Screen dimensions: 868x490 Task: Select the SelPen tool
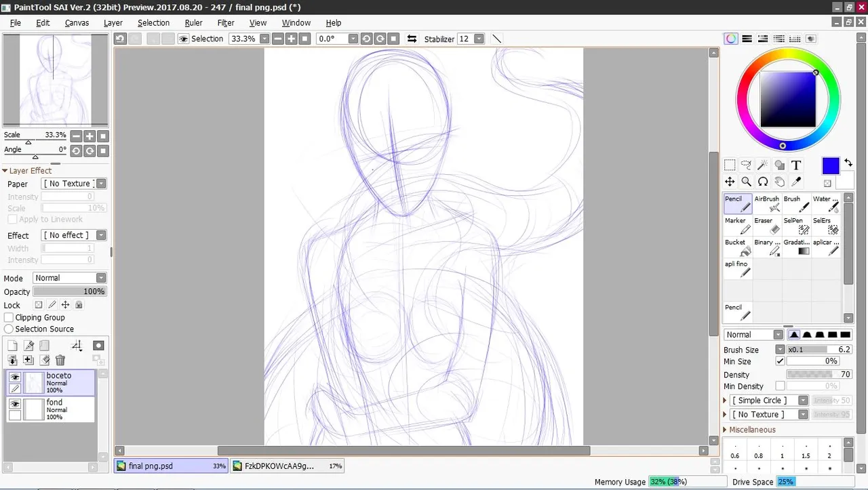796,226
